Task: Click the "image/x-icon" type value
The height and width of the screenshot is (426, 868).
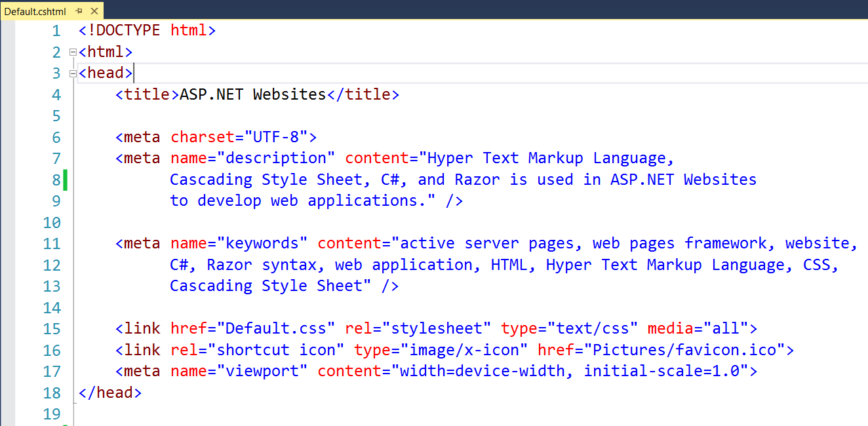Action: coord(464,350)
